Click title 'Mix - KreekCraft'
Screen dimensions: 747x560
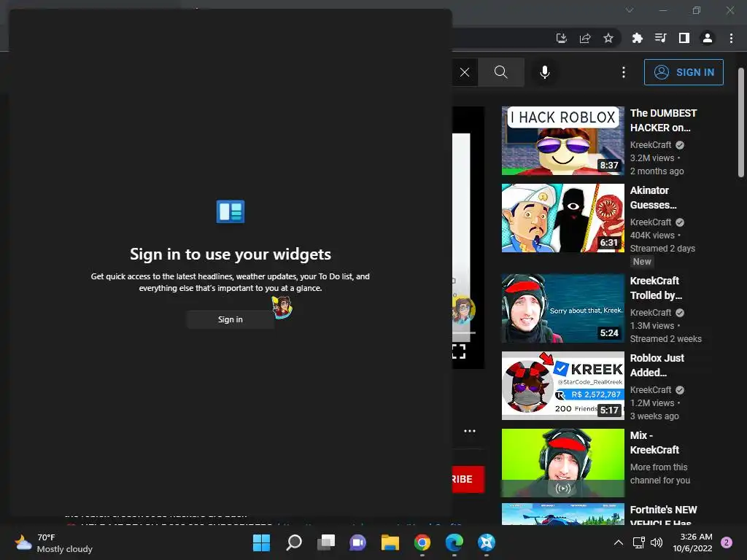click(x=654, y=443)
